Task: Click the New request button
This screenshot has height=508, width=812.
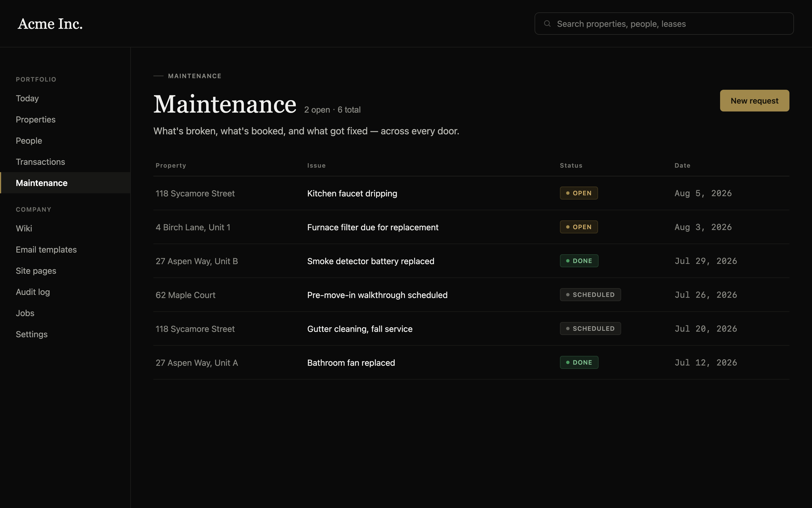Action: click(754, 101)
